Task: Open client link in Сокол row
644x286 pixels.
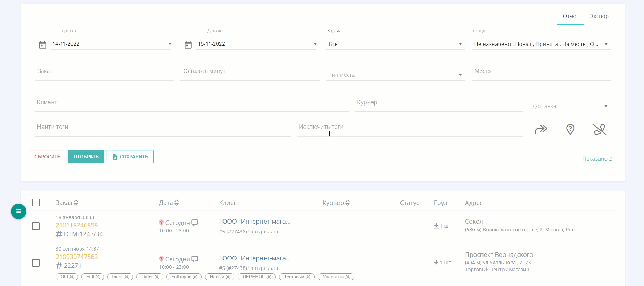Action: [255, 222]
